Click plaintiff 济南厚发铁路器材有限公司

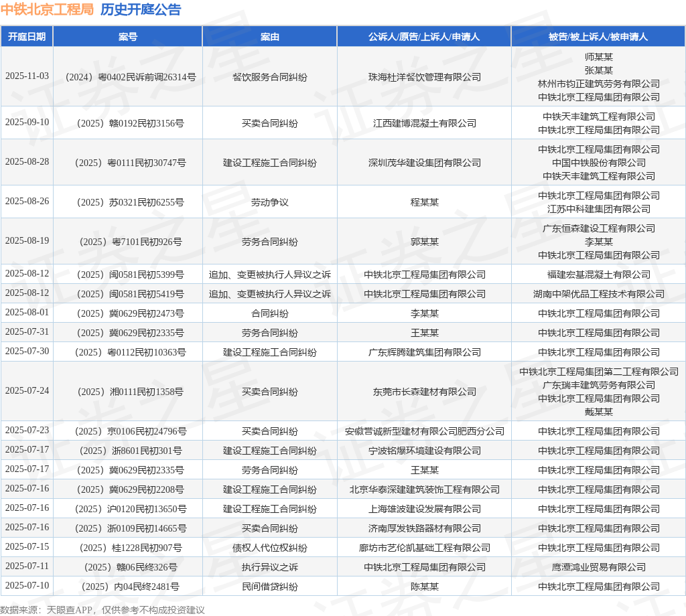tap(424, 528)
